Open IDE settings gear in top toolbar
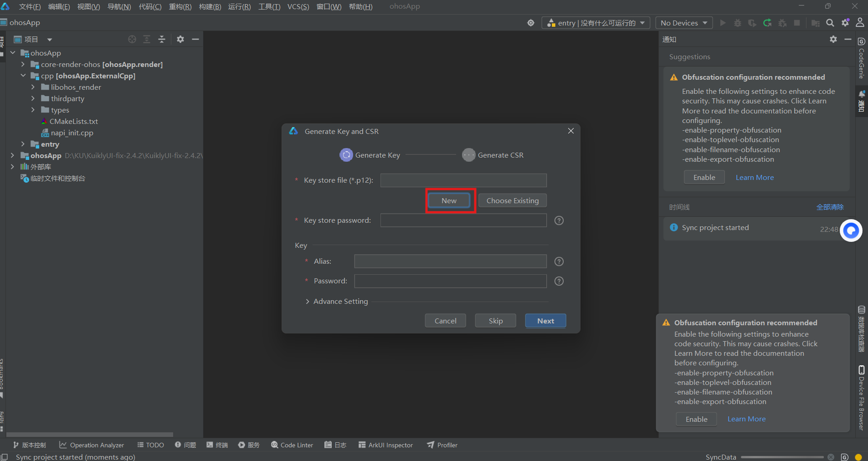 tap(845, 23)
